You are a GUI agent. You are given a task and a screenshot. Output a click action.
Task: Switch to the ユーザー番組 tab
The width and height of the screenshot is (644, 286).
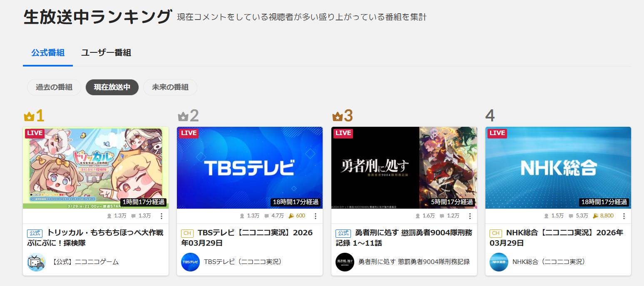click(x=106, y=53)
